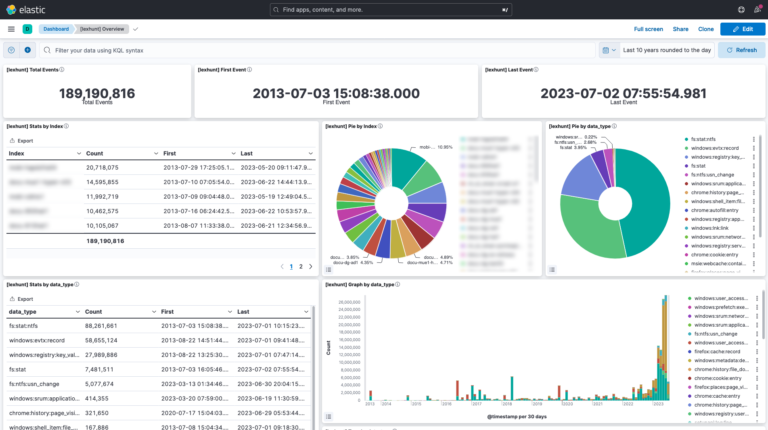Click the Dashboard breadcrumb

[x=54, y=30]
